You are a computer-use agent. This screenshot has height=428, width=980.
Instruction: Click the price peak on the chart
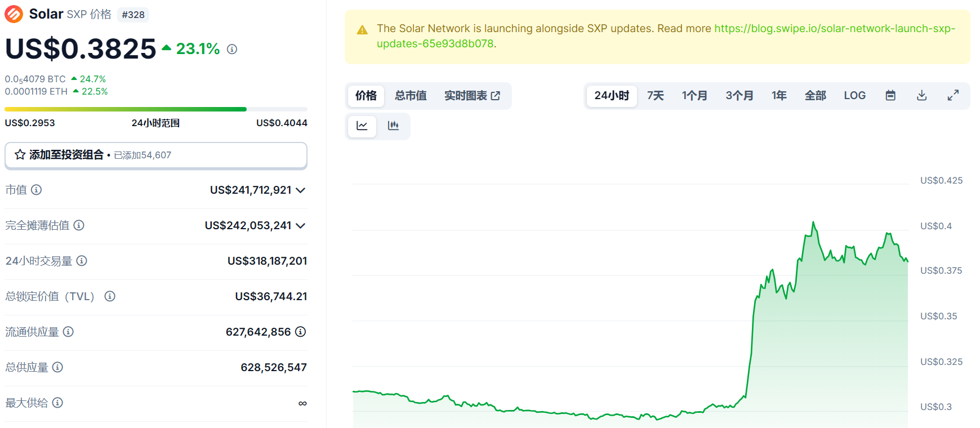pyautogui.click(x=813, y=222)
